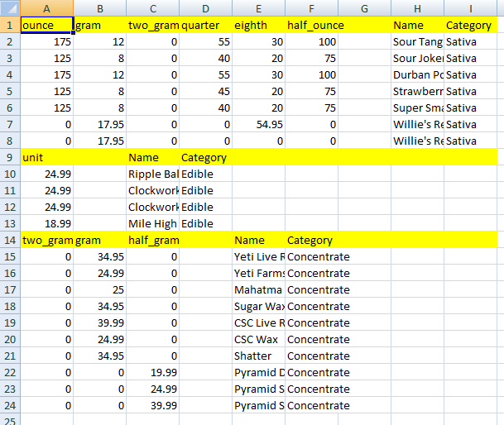504x425 pixels.
Task: Select the 'CSC Live R' concentrate cell
Action: click(x=259, y=322)
